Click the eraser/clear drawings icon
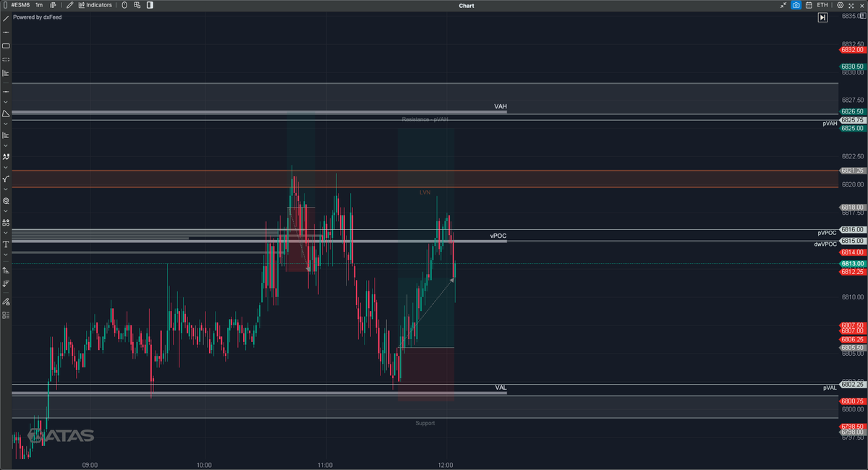This screenshot has height=470, width=868. point(6,302)
